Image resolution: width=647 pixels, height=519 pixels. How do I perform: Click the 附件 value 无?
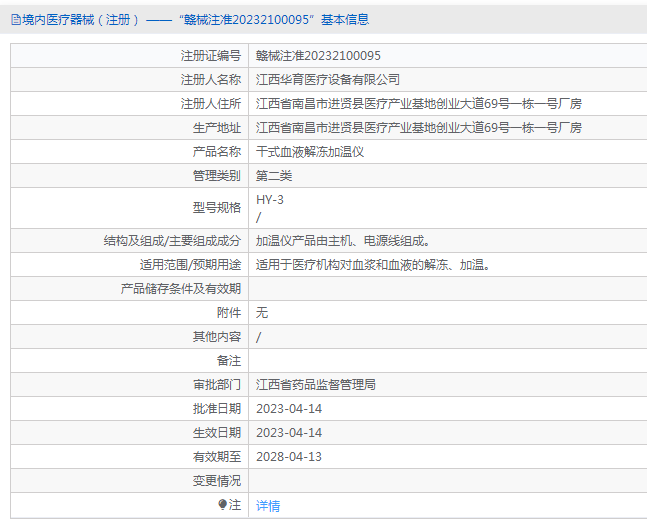(262, 312)
